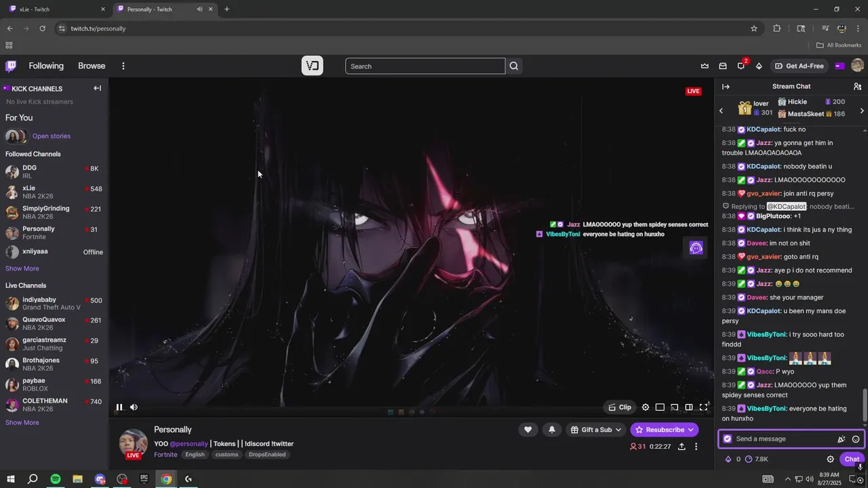Image resolution: width=868 pixels, height=488 pixels.
Task: Enable theatre mode on the player
Action: [660, 407]
